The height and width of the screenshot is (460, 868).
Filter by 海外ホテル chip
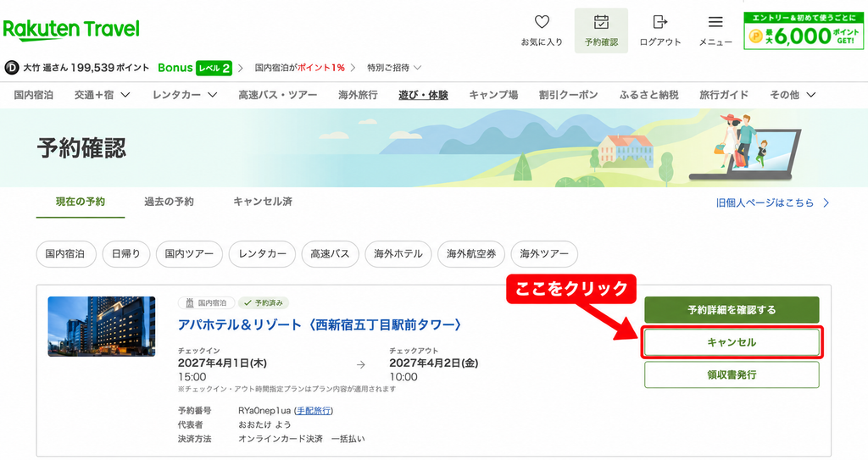pyautogui.click(x=398, y=254)
